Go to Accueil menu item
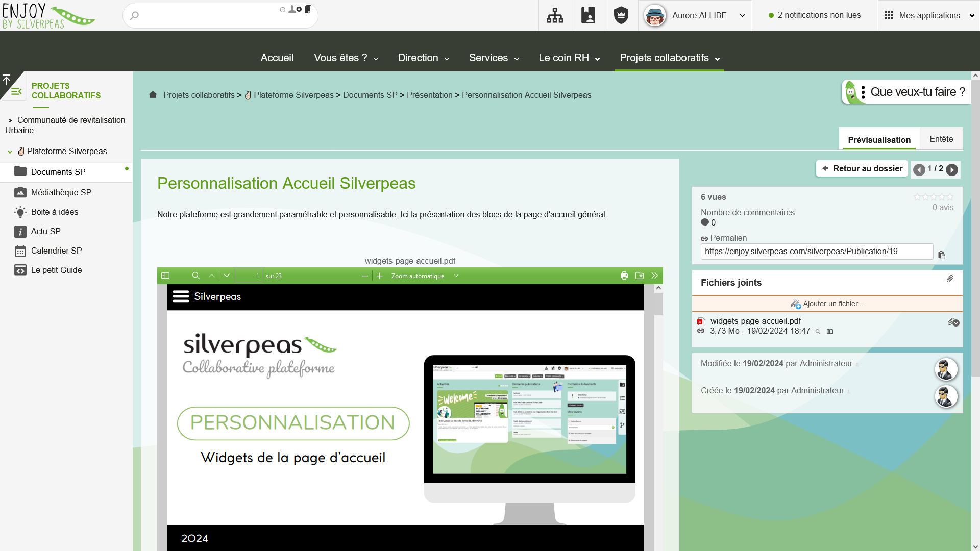 [x=277, y=58]
